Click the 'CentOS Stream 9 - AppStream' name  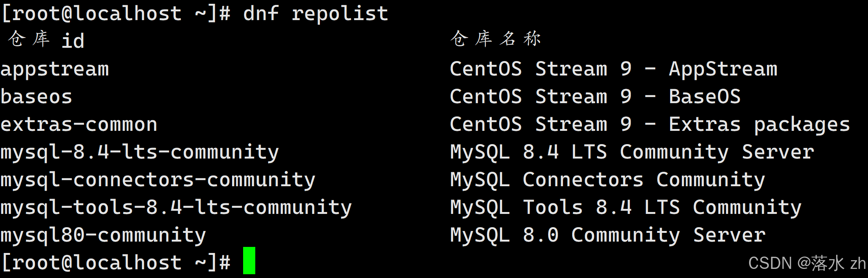pyautogui.click(x=613, y=69)
